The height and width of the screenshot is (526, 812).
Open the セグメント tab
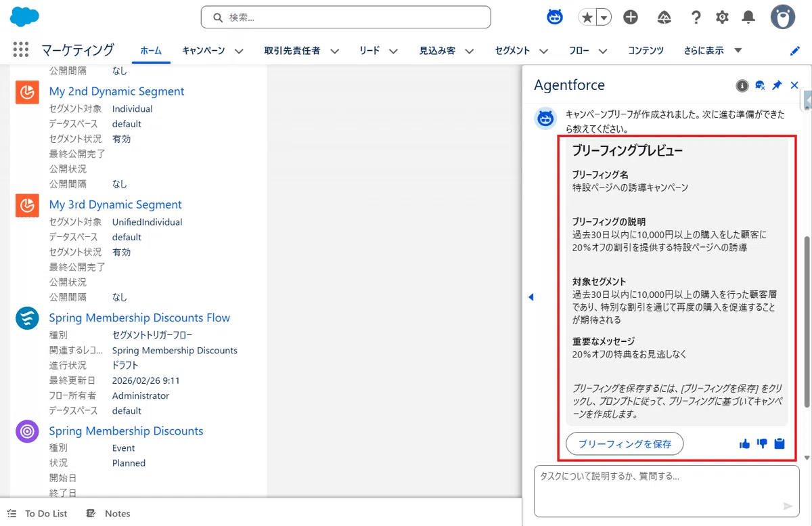click(x=512, y=51)
